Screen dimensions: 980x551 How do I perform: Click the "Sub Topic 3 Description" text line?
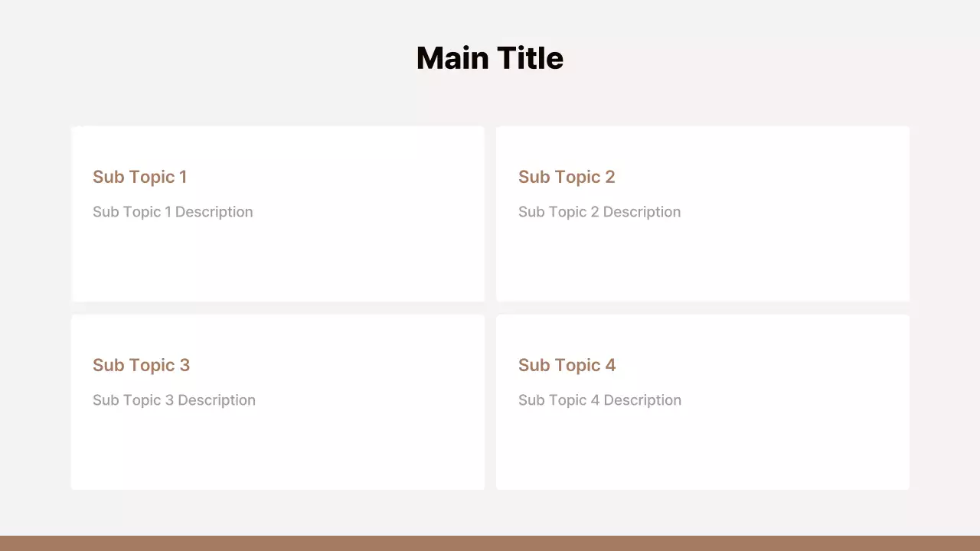click(174, 400)
